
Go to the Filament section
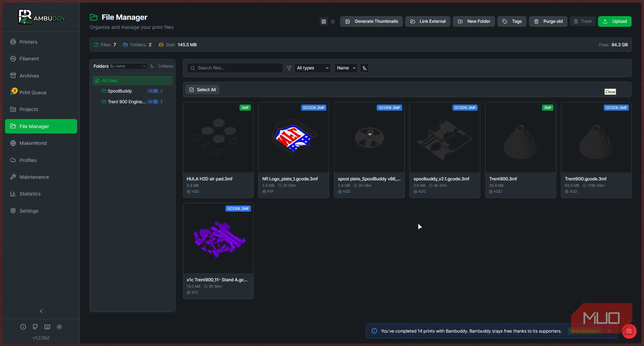point(41,59)
